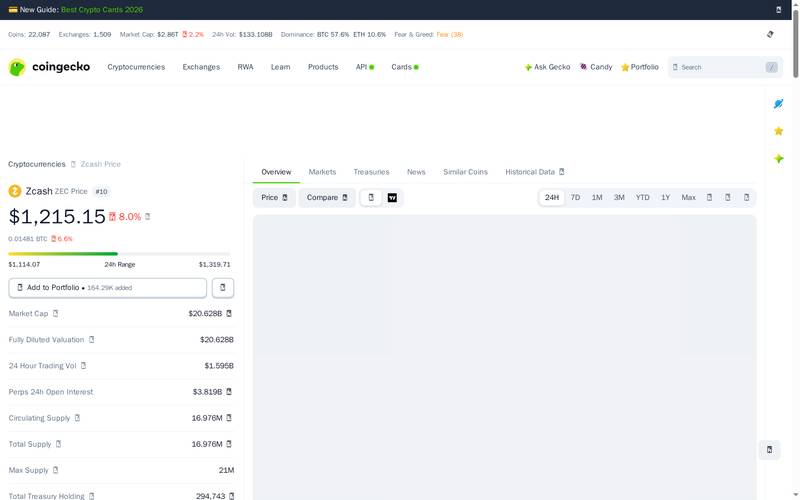Click the Portfolio star icon in header
The image size is (800, 500).
[x=624, y=67]
